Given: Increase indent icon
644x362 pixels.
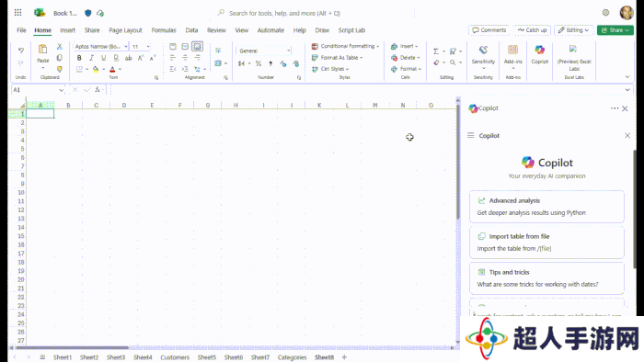Looking at the screenshot, I should [x=185, y=69].
